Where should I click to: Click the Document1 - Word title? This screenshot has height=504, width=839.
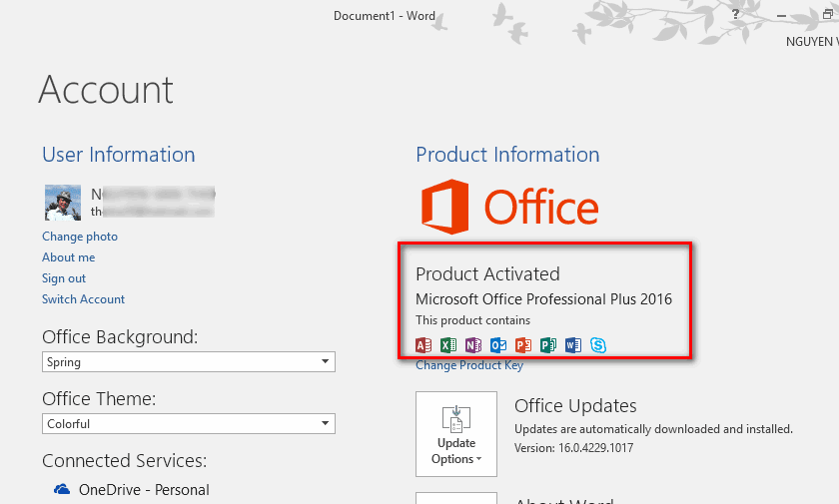pos(385,16)
